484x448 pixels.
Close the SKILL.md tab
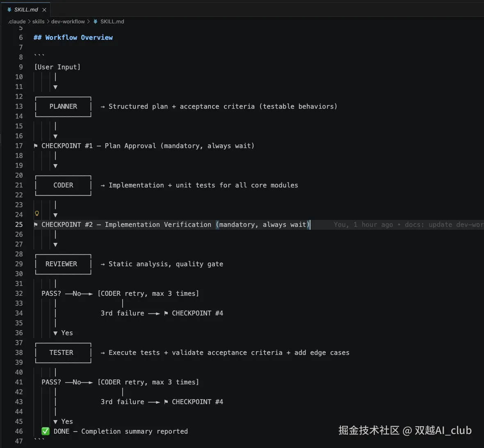click(x=44, y=10)
